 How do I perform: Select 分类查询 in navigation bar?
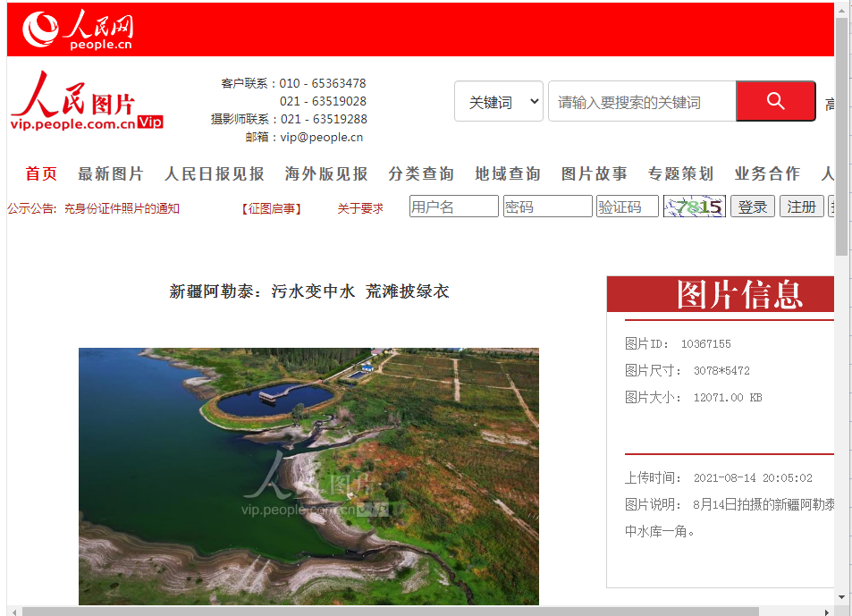(x=421, y=173)
